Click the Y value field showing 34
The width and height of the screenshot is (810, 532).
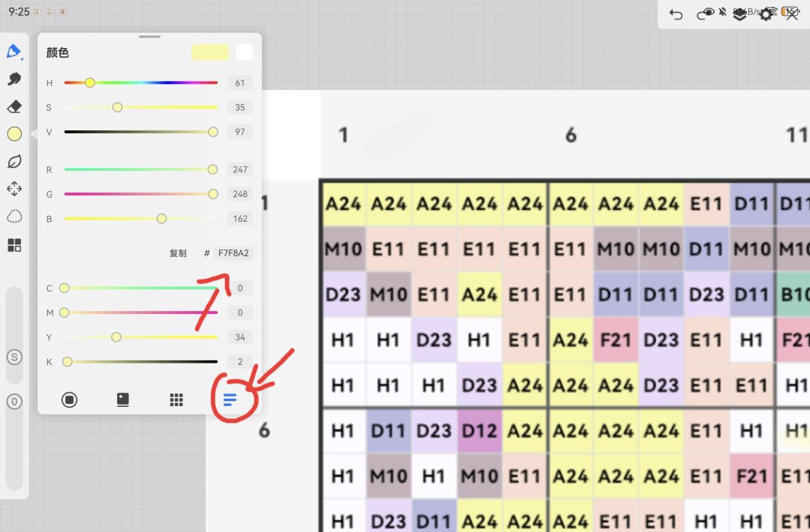240,337
